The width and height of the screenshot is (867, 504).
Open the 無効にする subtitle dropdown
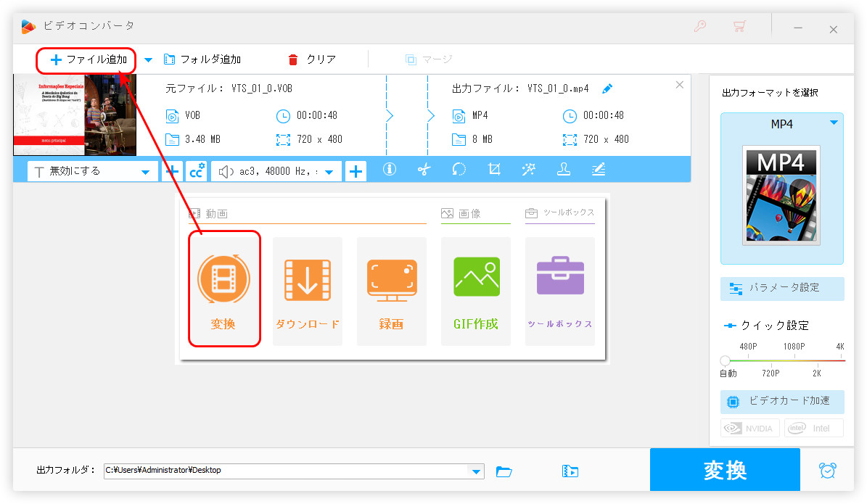pyautogui.click(x=93, y=171)
